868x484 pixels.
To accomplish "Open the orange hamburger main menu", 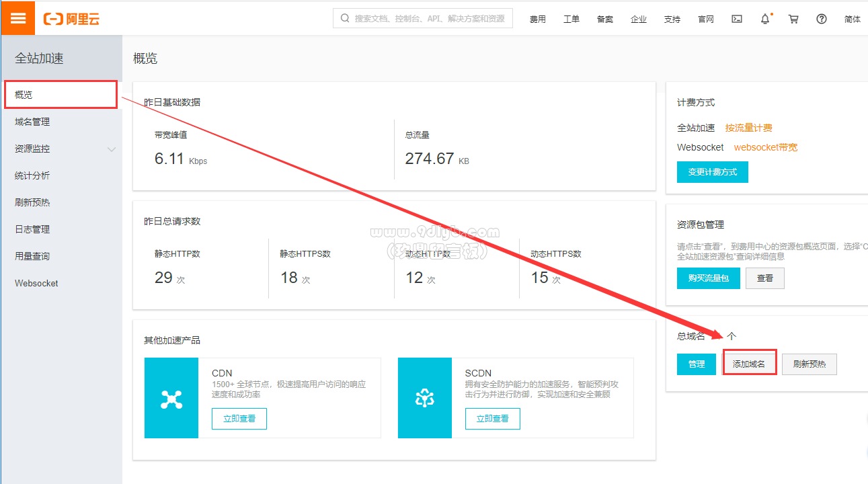I will pyautogui.click(x=17, y=18).
